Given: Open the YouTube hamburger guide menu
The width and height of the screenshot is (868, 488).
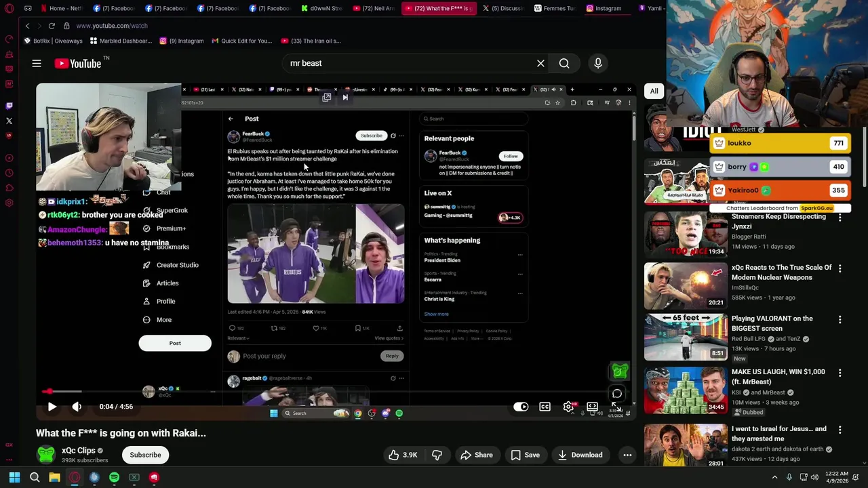Looking at the screenshot, I should [37, 63].
